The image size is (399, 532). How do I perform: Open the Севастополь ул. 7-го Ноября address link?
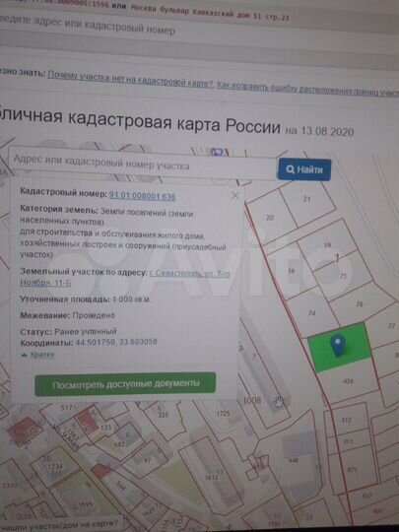click(125, 278)
